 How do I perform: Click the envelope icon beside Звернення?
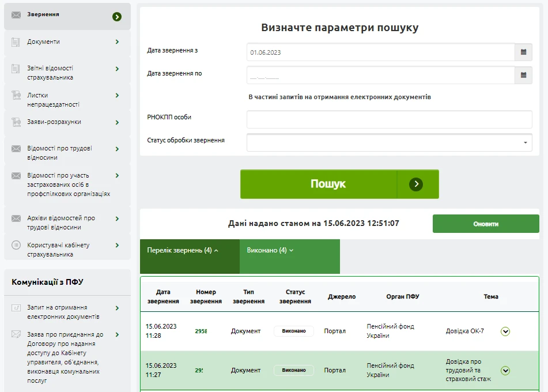click(16, 15)
